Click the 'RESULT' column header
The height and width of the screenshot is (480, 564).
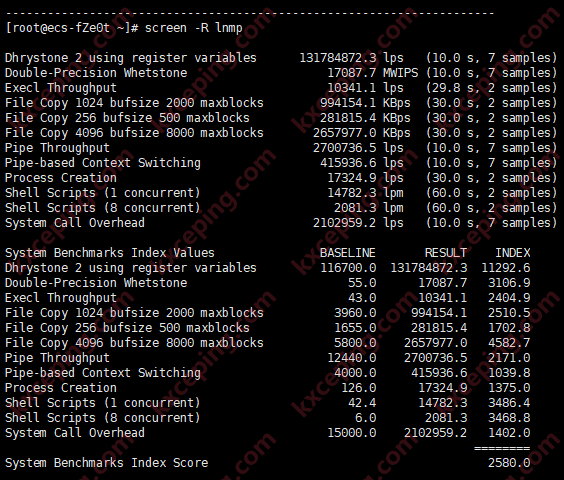pyautogui.click(x=446, y=253)
